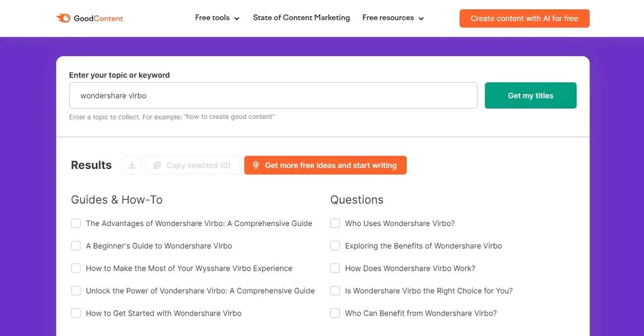
Task: Click the topic or keyword input field
Action: (x=273, y=96)
